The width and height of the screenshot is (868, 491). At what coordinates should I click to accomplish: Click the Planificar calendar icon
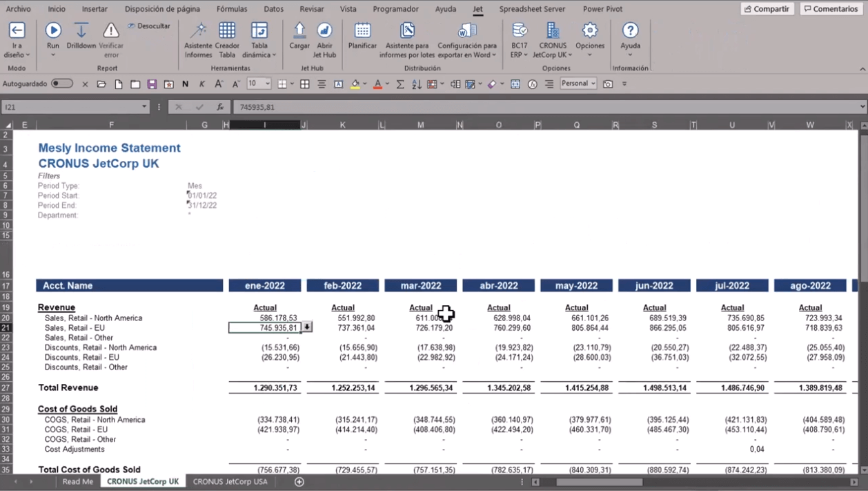[x=362, y=31]
